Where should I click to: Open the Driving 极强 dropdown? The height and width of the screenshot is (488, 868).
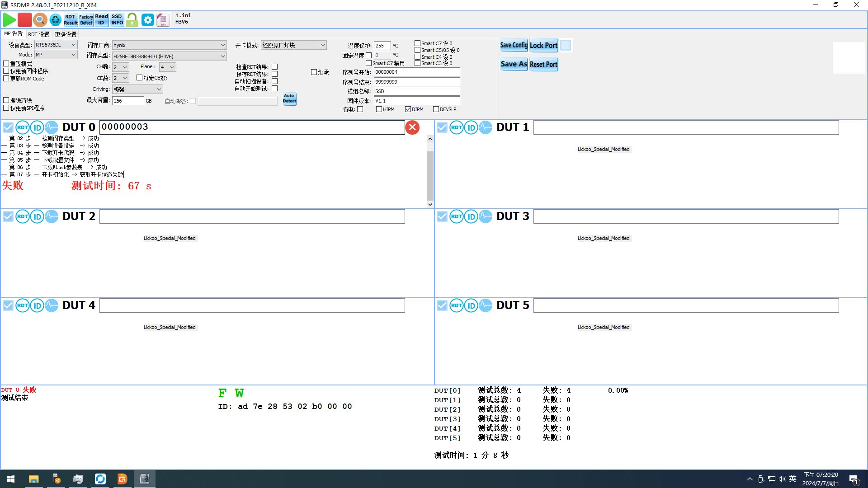pyautogui.click(x=159, y=89)
